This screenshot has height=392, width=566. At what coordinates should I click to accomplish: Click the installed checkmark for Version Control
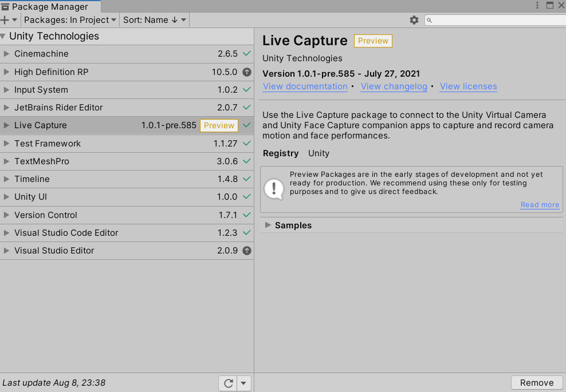247,215
